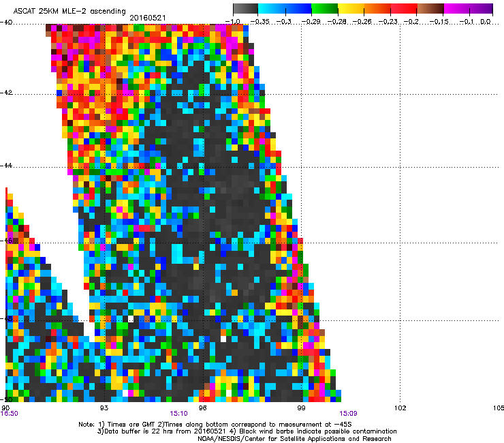Click the purple '15:10' time label
The height and width of the screenshot is (443, 504).
pyautogui.click(x=178, y=414)
